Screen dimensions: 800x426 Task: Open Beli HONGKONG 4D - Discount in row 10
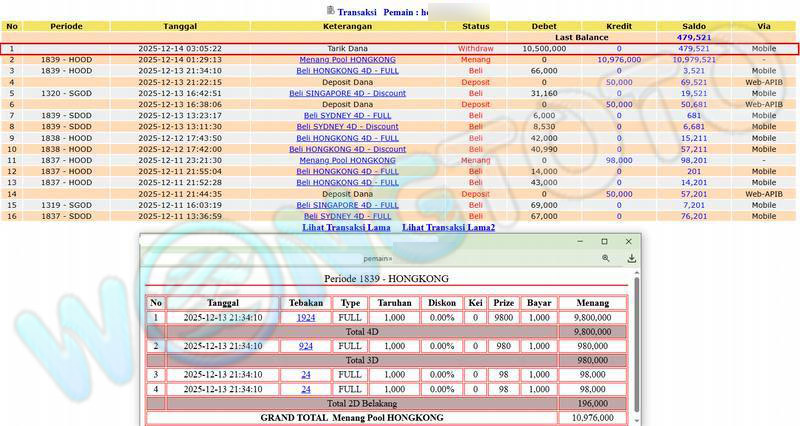[347, 149]
